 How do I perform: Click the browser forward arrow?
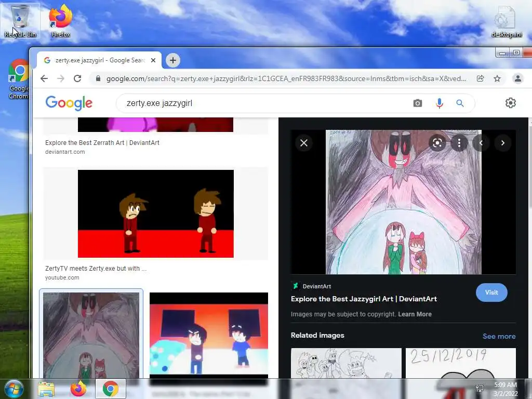pos(61,79)
